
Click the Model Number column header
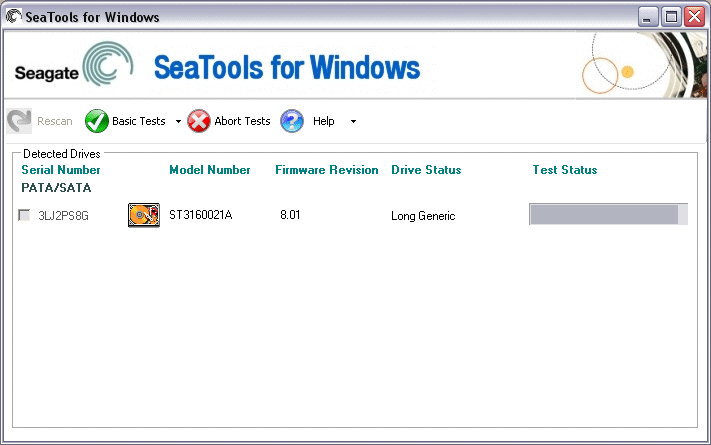[x=209, y=170]
